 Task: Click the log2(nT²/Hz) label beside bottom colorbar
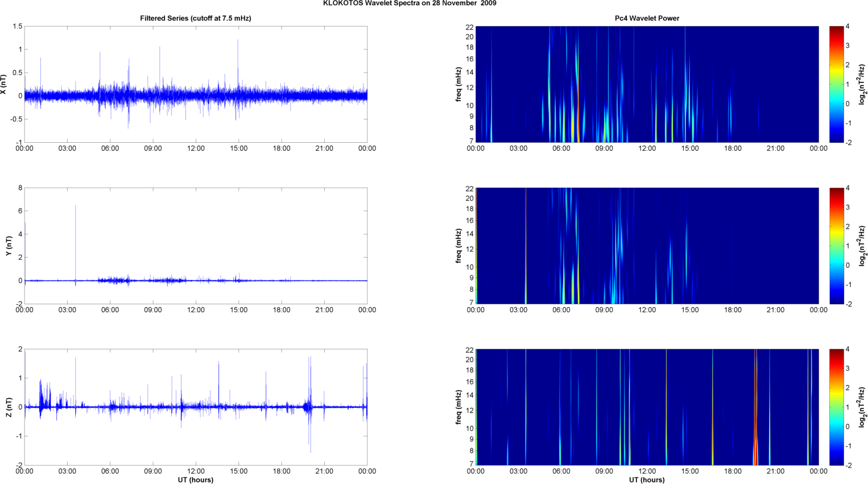[x=862, y=407]
